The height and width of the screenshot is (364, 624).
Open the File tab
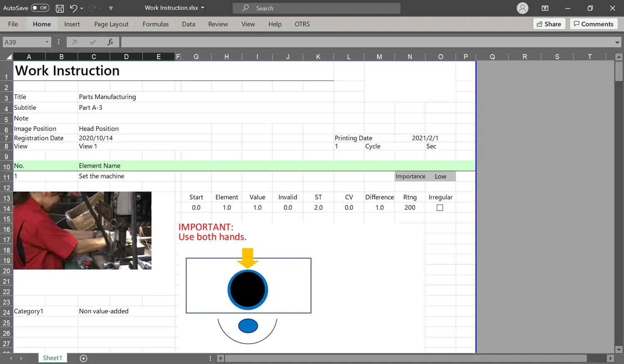tap(13, 24)
